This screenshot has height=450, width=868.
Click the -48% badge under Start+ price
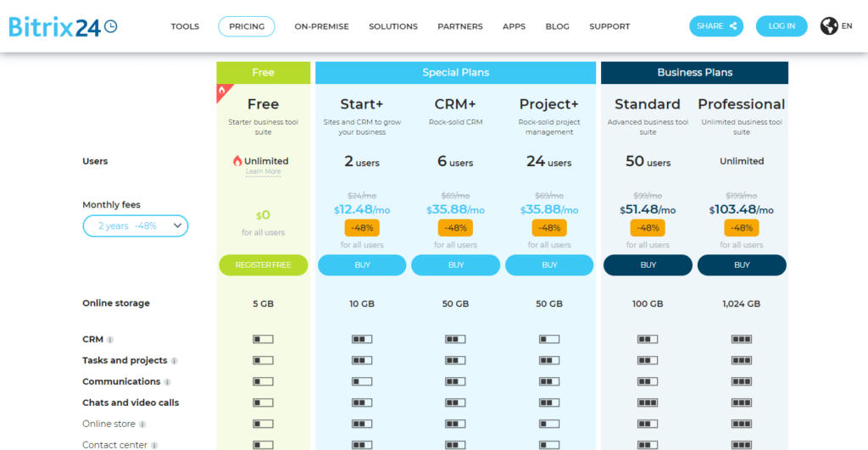(x=362, y=227)
